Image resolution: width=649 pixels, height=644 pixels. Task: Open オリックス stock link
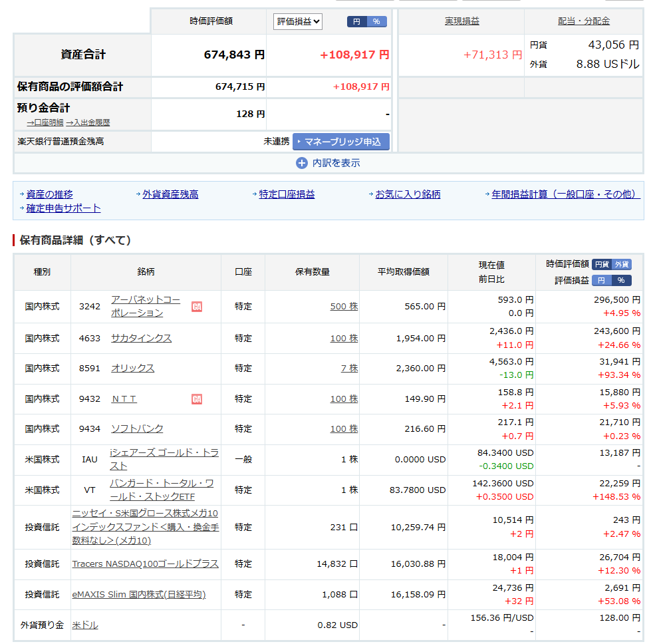point(132,368)
